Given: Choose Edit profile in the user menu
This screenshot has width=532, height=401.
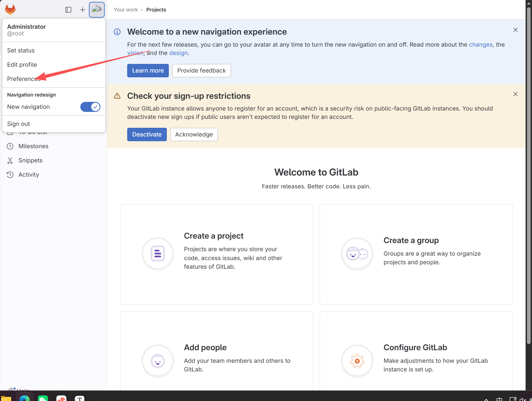Looking at the screenshot, I should click(54, 65).
